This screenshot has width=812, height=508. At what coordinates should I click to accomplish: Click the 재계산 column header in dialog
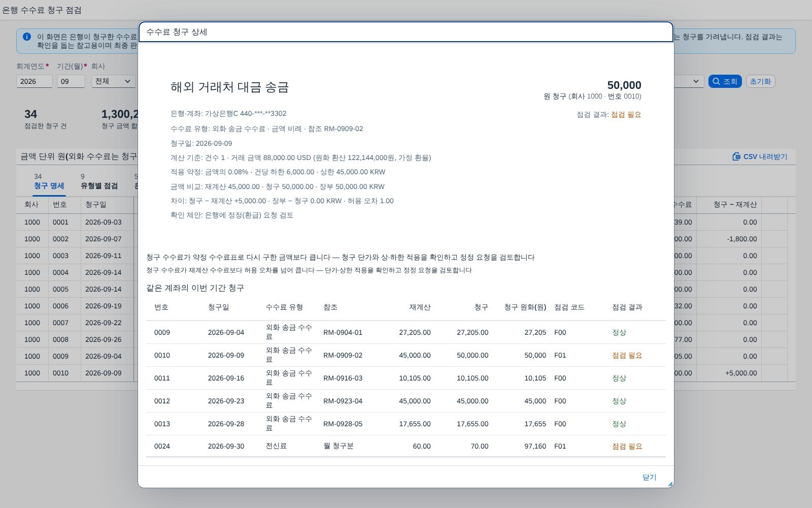tap(420, 307)
